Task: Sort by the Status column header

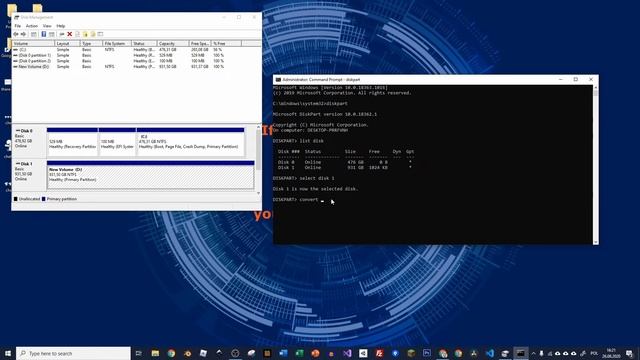Action: coord(144,43)
